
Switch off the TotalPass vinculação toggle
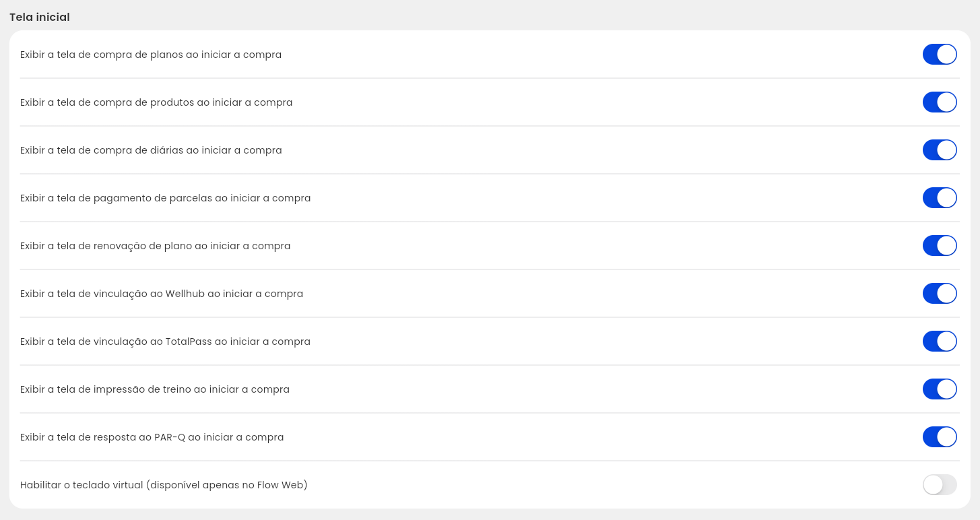[940, 342]
